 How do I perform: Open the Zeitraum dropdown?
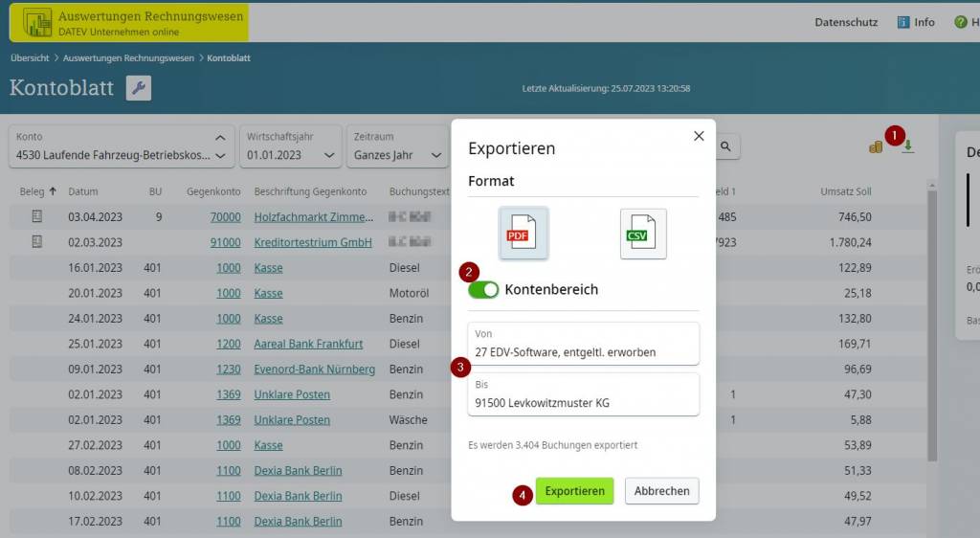[397, 146]
